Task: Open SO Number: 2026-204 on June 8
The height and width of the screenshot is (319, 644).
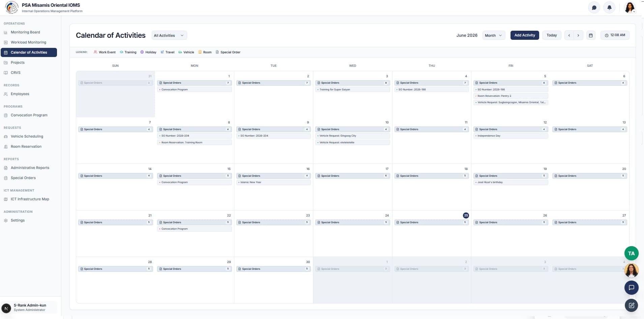Action: tap(195, 136)
